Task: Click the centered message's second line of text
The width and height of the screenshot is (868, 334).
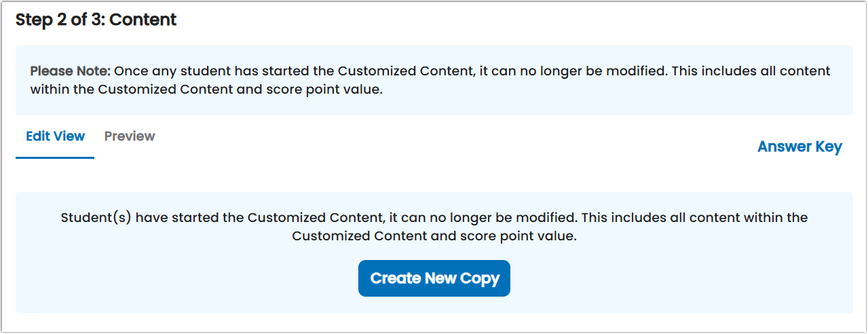Action: pos(434,236)
